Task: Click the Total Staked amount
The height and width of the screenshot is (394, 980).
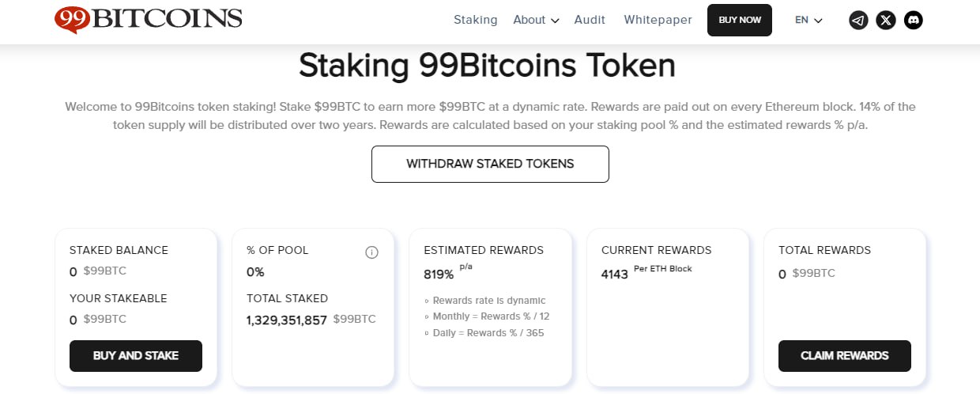Action: click(x=287, y=320)
